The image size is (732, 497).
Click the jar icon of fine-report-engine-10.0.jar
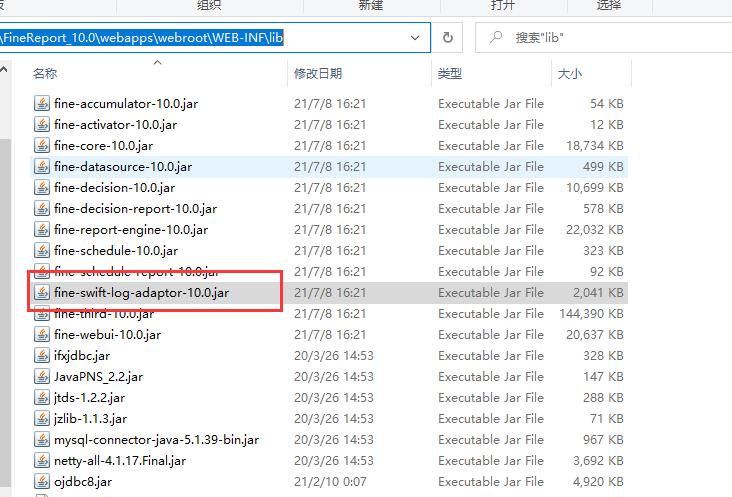click(42, 229)
